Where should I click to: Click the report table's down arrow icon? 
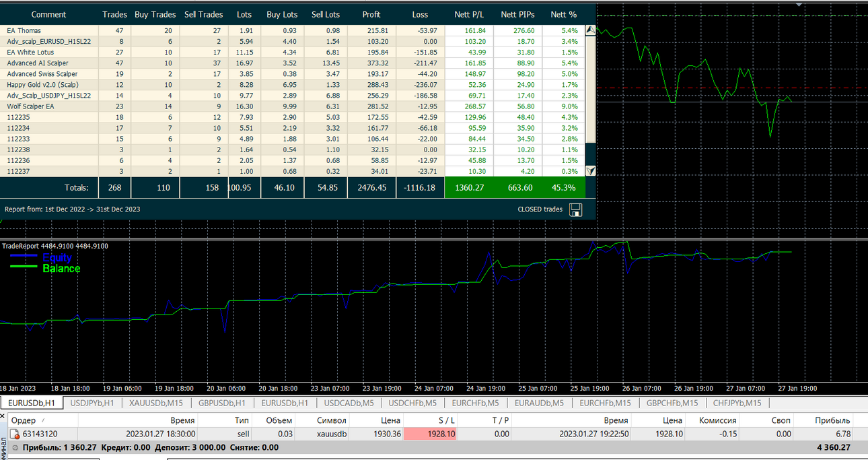click(x=591, y=171)
